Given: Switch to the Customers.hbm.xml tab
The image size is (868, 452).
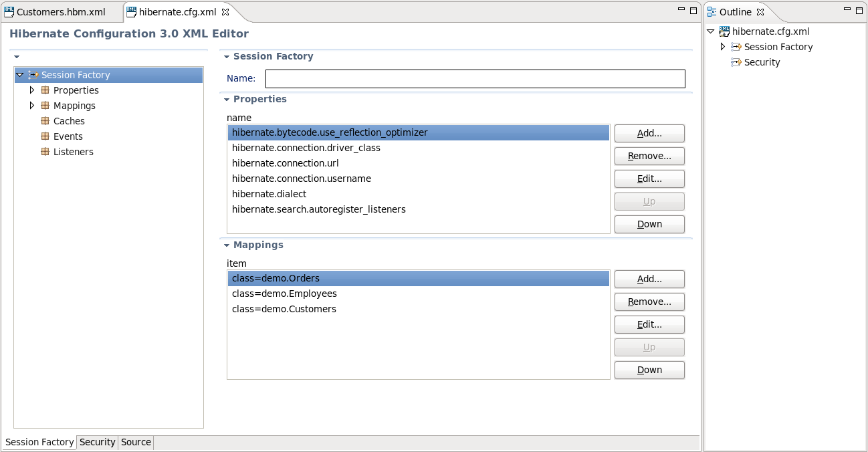Looking at the screenshot, I should [x=62, y=11].
